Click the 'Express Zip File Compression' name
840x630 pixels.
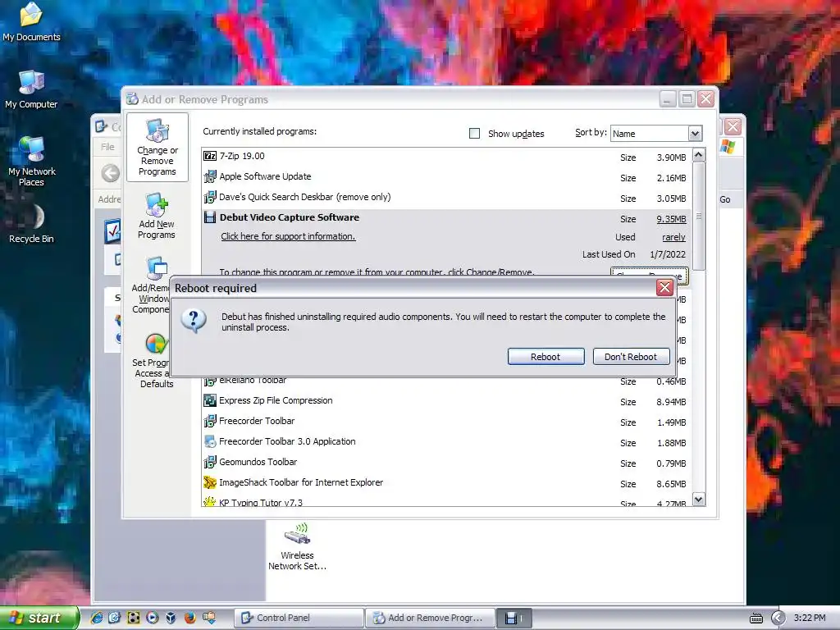click(x=276, y=400)
